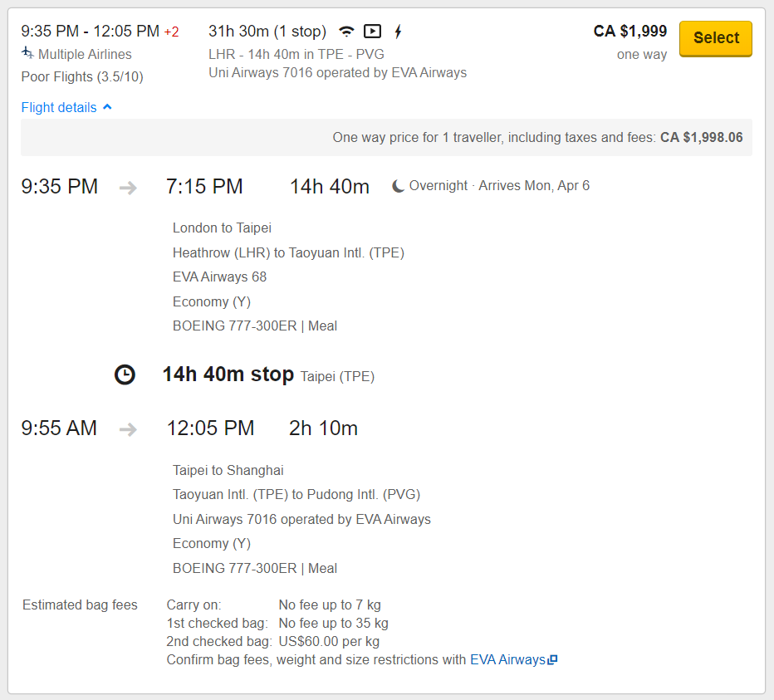
Task: Click the 14h 40m stop Taipei heading
Action: coord(268,374)
